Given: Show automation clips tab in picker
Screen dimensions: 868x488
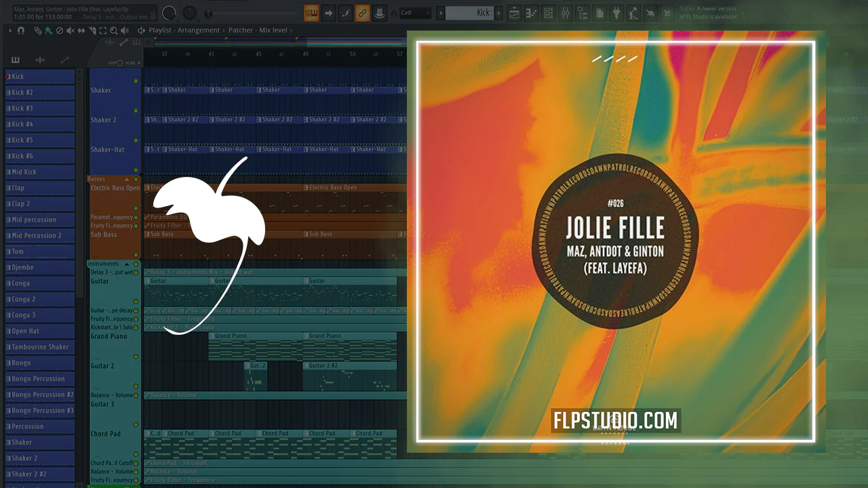Looking at the screenshot, I should [x=64, y=60].
